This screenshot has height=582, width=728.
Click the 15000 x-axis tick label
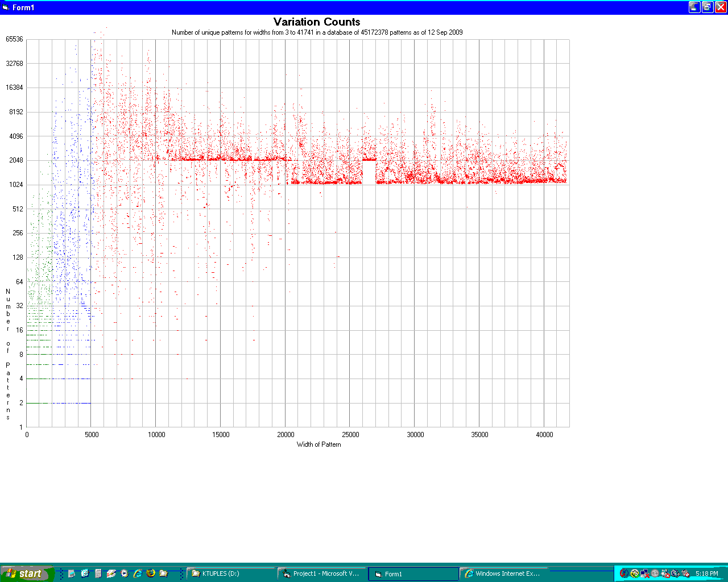221,435
